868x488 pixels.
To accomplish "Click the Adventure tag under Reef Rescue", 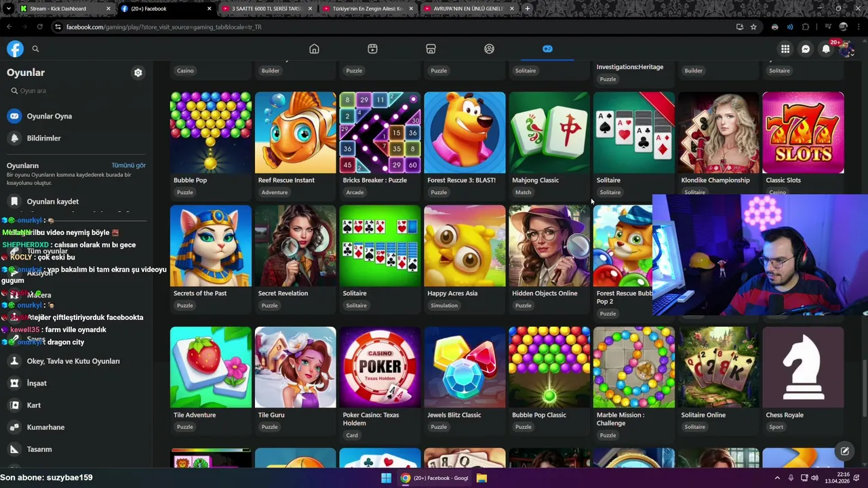I will 275,192.
